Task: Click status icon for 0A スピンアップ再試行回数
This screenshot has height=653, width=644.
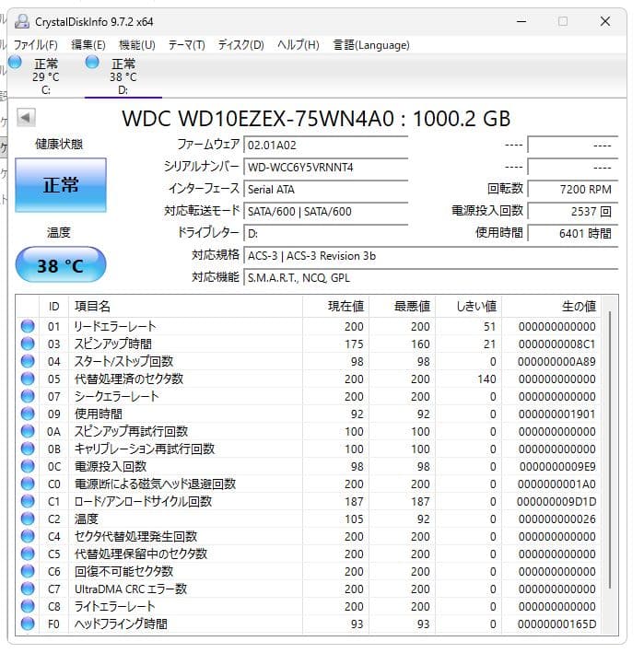Action: point(28,431)
